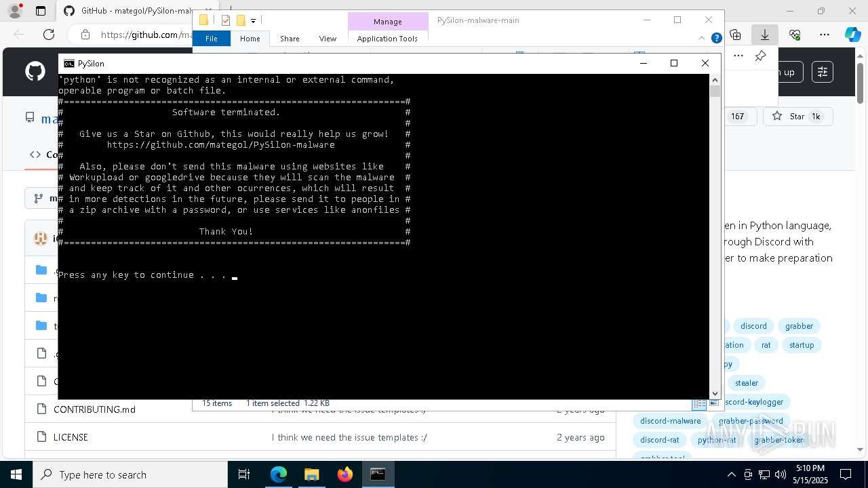Screen dimensions: 868x488
Task: Click Explorer Properties quick access icon
Action: tap(226, 20)
